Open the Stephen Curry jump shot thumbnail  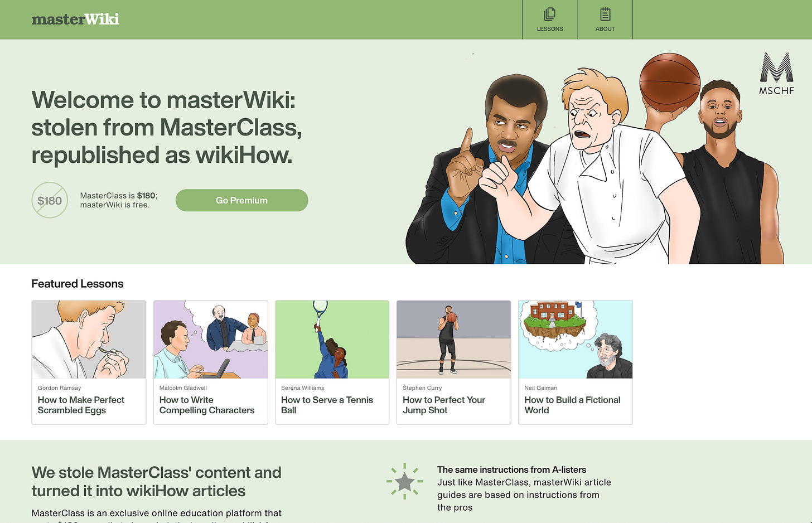coord(453,340)
